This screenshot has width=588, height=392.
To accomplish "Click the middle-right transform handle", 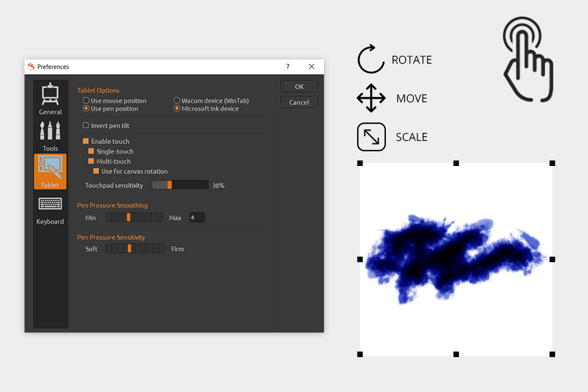I will pyautogui.click(x=552, y=259).
